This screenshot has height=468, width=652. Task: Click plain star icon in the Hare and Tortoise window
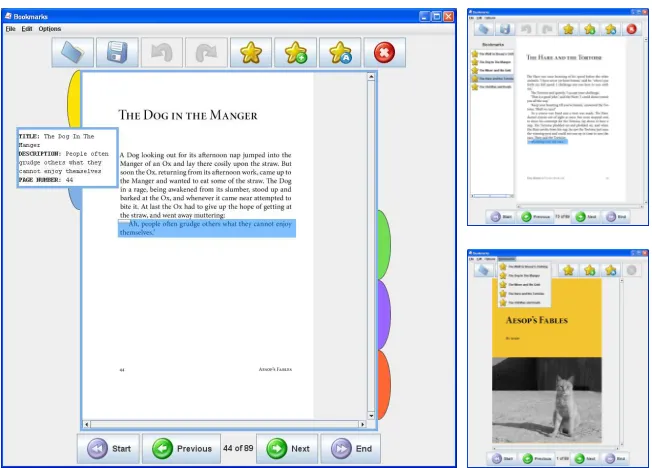pos(568,29)
